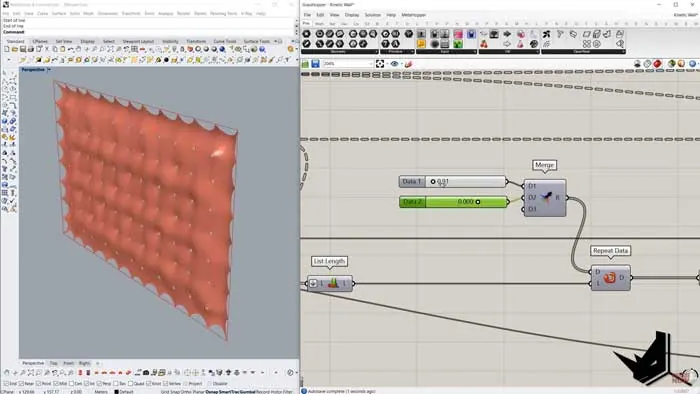Click the Rhino Command input line
Screen dimensions: 700x394
[147, 32]
